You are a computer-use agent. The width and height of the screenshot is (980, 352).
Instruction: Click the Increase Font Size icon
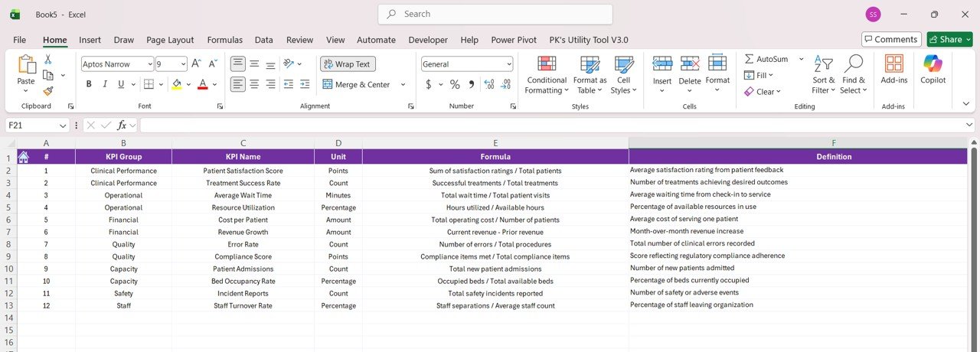[x=196, y=64]
